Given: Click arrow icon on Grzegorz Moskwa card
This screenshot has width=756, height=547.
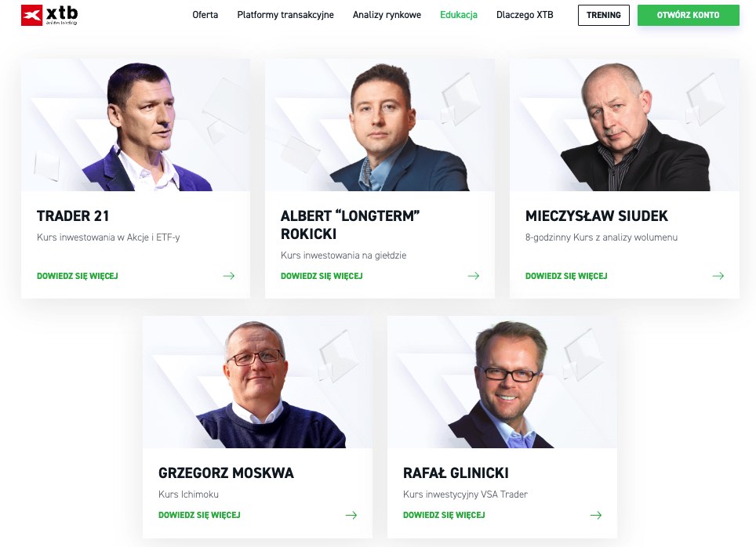Looking at the screenshot, I should coord(351,515).
